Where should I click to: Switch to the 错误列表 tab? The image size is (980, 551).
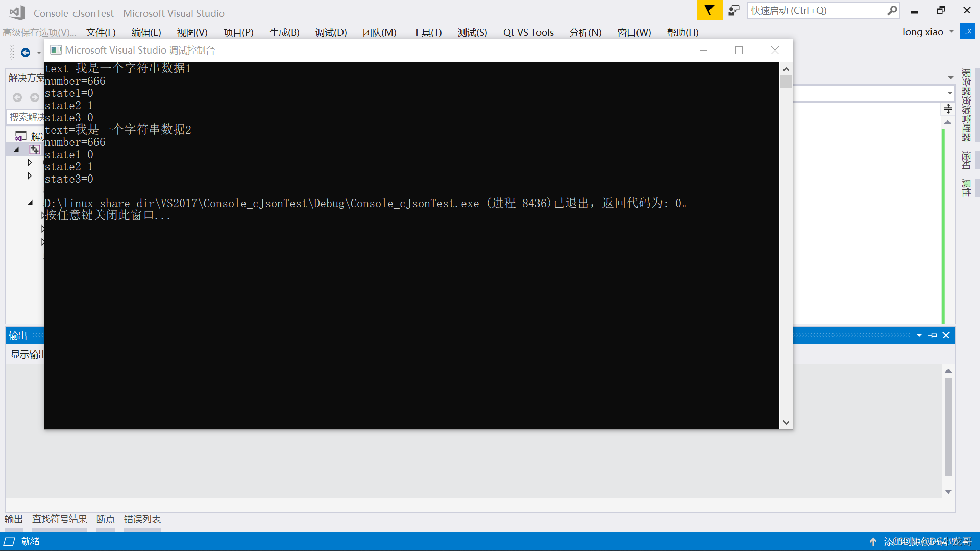142,519
